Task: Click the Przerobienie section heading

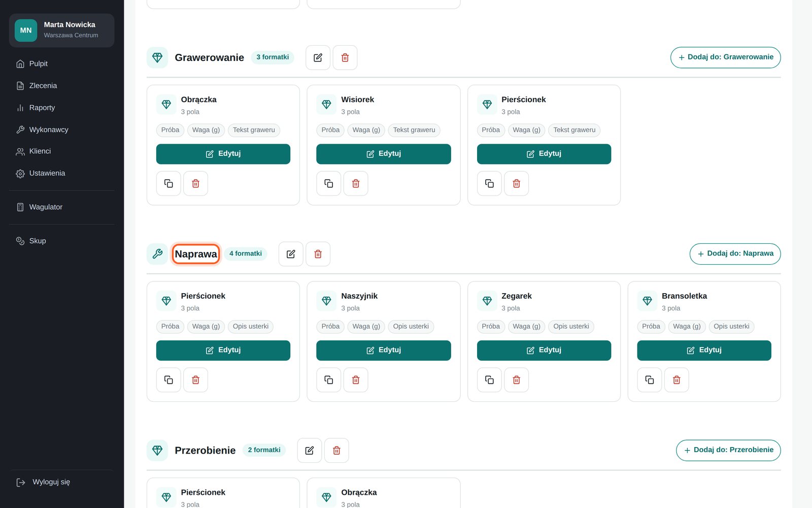Action: coord(205,451)
